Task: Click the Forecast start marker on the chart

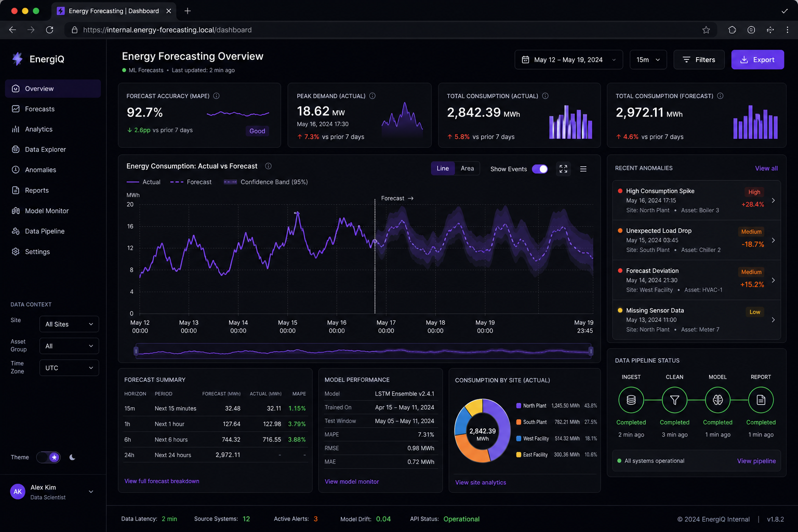Action: [x=375, y=242]
